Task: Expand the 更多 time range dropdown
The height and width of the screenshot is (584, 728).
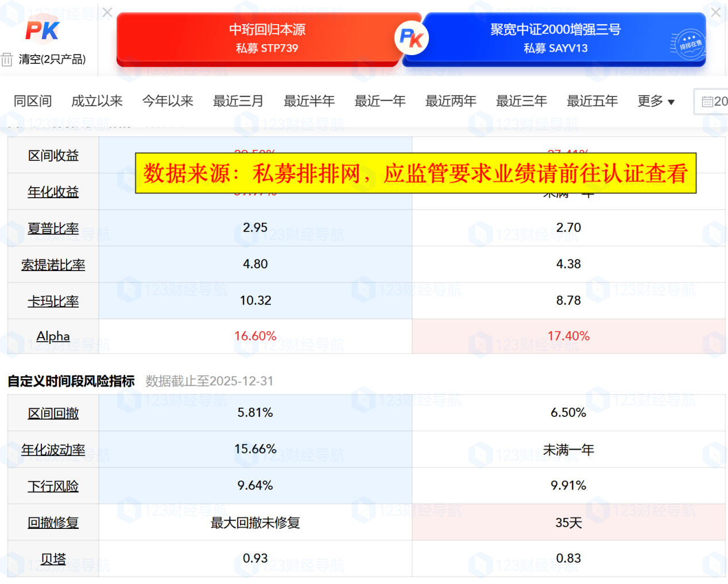Action: point(656,102)
